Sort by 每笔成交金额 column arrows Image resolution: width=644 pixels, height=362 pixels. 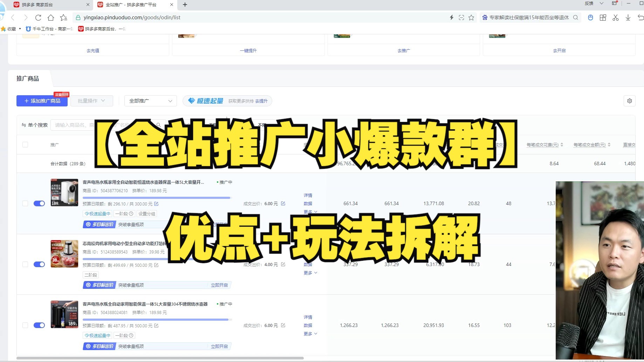coord(609,145)
